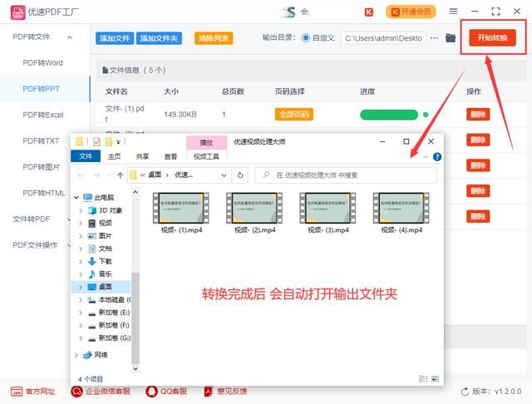Click 全部页码 for 文件- (1).pdf
532x404 pixels.
coord(294,115)
